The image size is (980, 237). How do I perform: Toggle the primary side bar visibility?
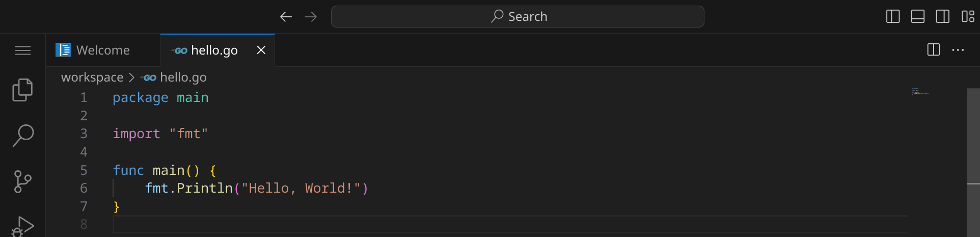click(893, 17)
